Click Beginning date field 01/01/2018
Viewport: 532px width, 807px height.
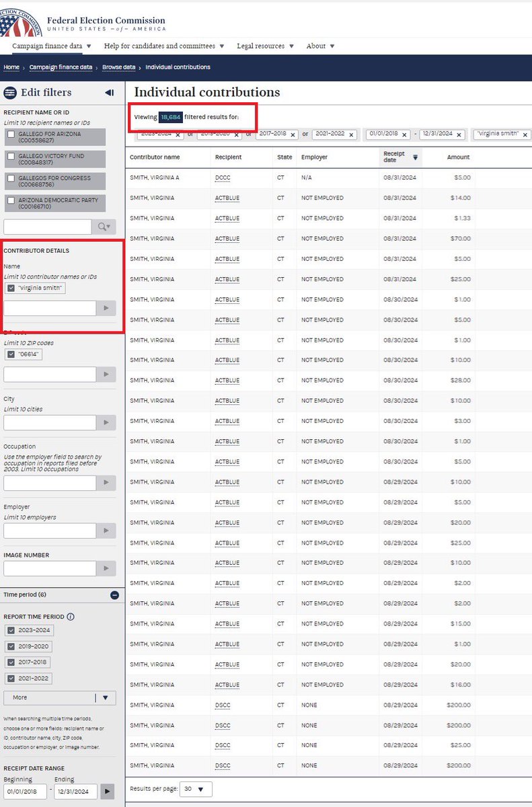coord(26,792)
